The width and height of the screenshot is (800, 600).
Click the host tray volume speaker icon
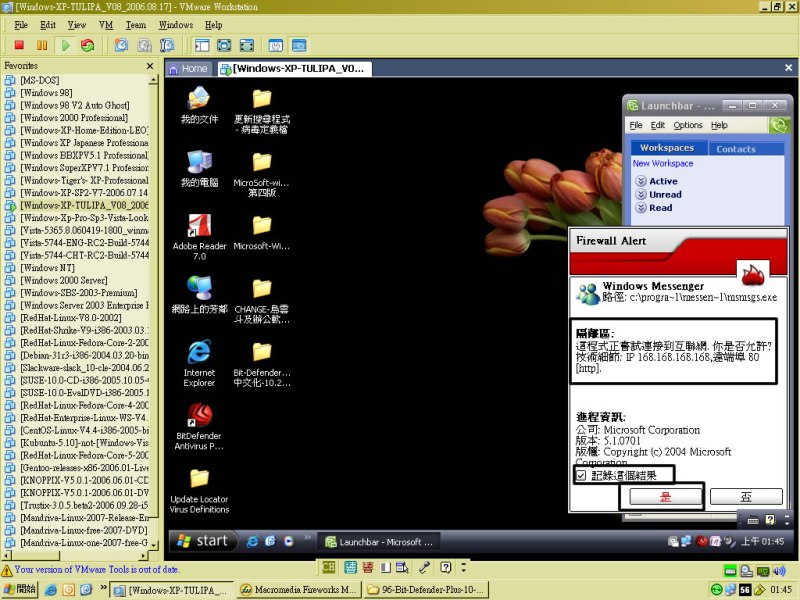[x=779, y=571]
